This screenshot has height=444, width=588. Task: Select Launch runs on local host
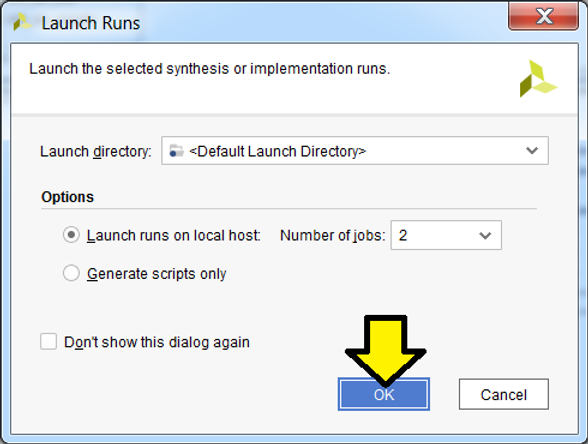click(x=71, y=235)
